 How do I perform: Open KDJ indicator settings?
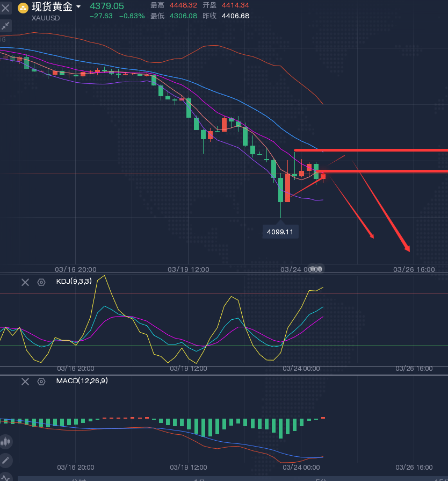[41, 282]
